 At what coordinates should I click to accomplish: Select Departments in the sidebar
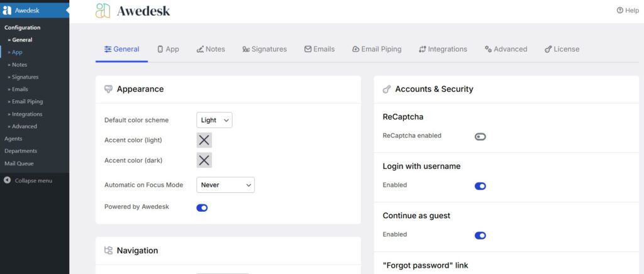click(x=21, y=151)
